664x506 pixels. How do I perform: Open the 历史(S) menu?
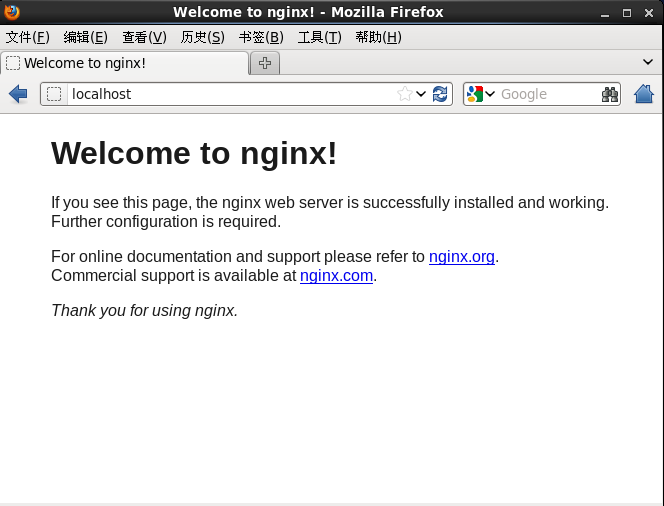pos(202,37)
